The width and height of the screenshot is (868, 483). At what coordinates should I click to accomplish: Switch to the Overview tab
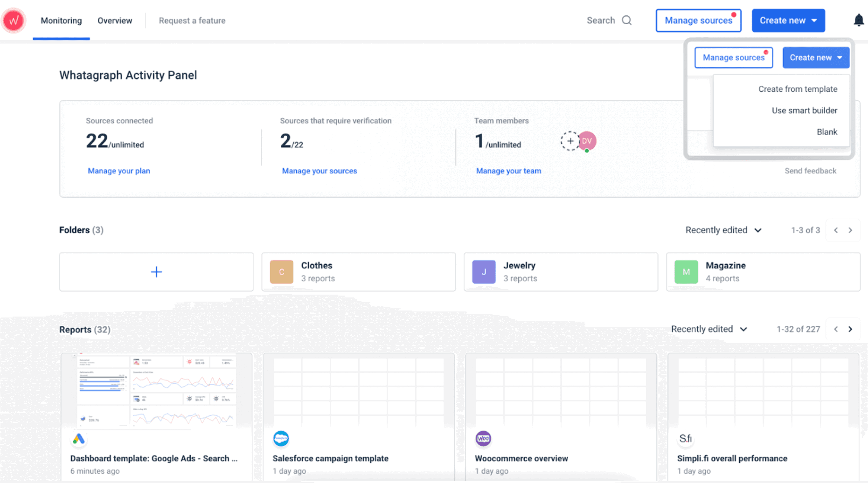click(x=115, y=21)
